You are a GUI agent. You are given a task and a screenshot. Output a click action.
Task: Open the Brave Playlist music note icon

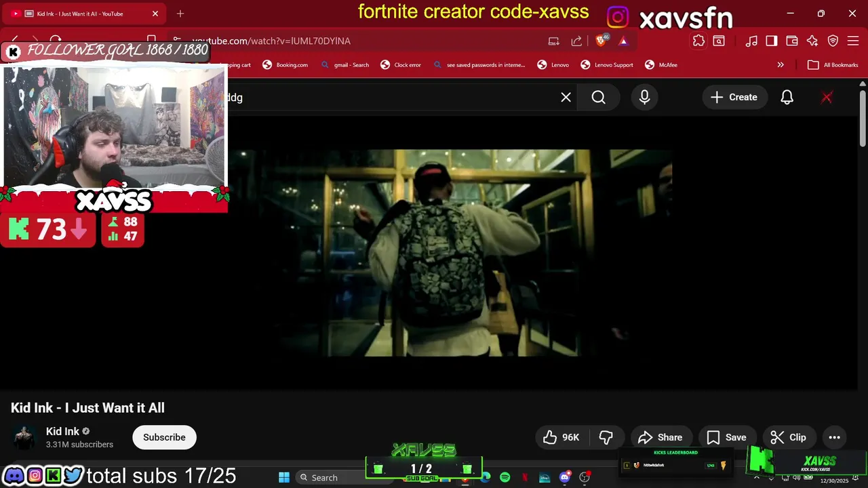click(x=751, y=41)
